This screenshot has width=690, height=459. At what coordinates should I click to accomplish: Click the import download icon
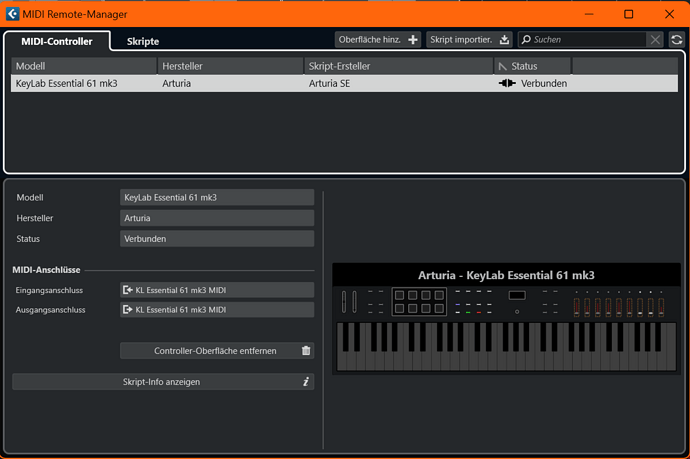coord(504,40)
